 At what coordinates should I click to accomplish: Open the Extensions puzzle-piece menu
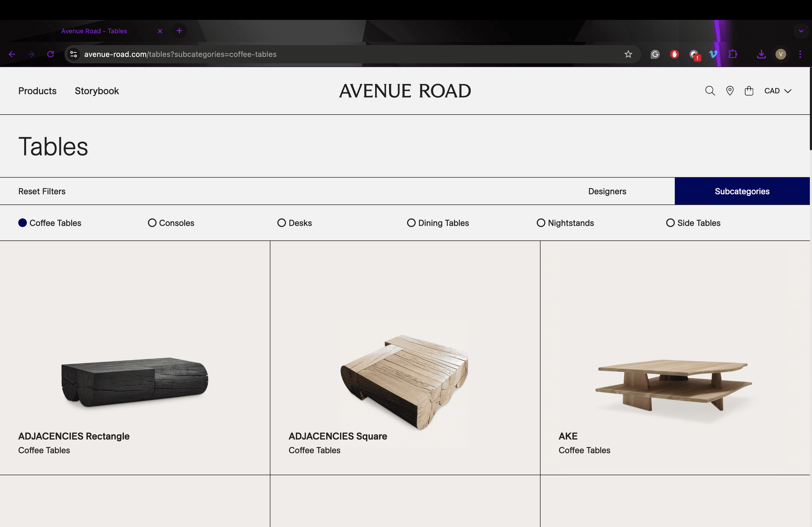733,54
